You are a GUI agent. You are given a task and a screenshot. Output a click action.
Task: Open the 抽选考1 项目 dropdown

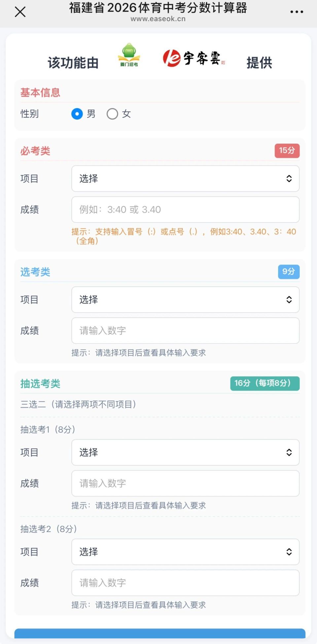pos(185,453)
